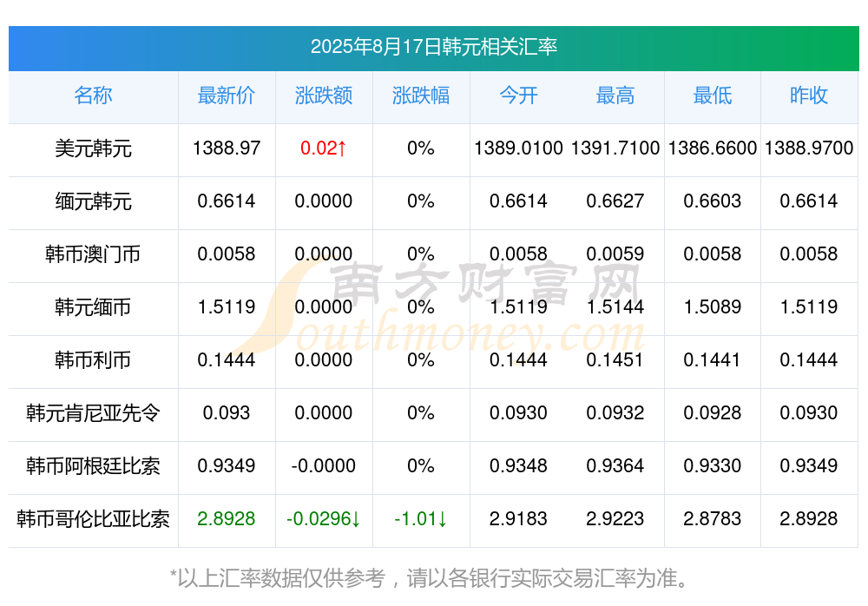Click the 缅元韩元 row name
Viewport: 868px width, 606px height.
point(93,201)
